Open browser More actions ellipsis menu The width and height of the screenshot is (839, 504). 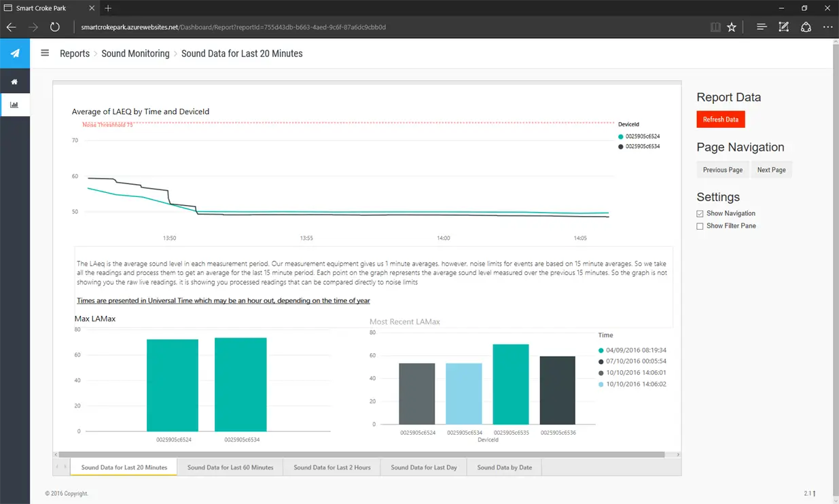coord(827,26)
